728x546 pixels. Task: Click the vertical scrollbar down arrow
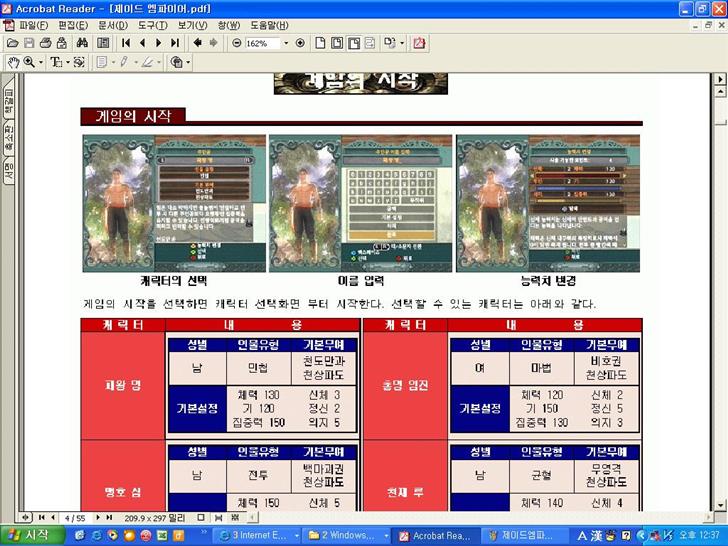720,505
